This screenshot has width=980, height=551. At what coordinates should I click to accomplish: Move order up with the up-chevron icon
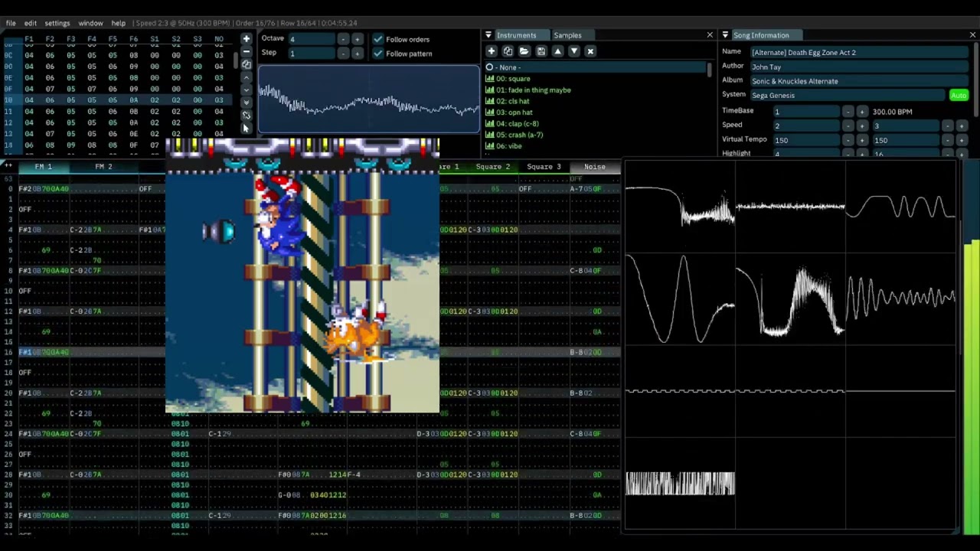click(246, 77)
